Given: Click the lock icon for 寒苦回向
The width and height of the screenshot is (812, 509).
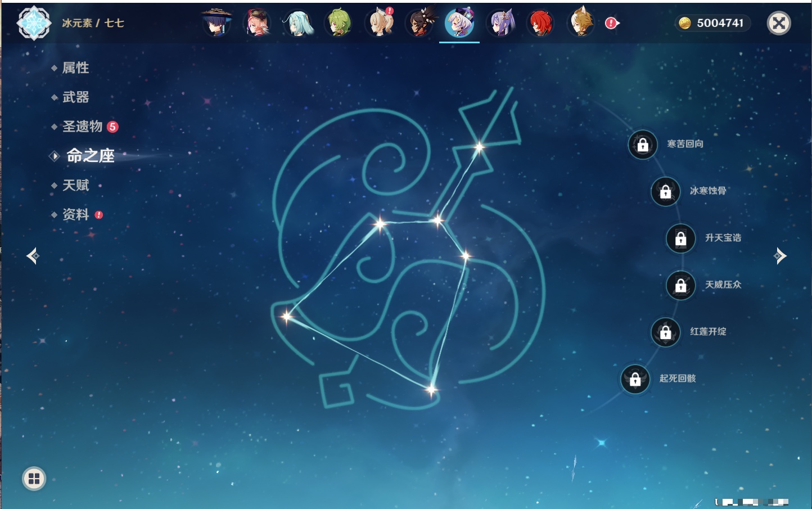Looking at the screenshot, I should coord(643,145).
